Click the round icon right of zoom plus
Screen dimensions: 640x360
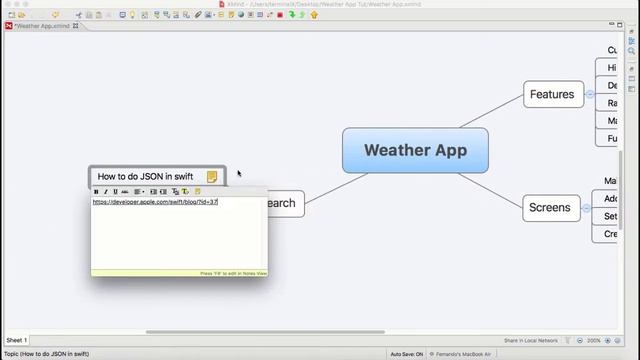(618, 340)
